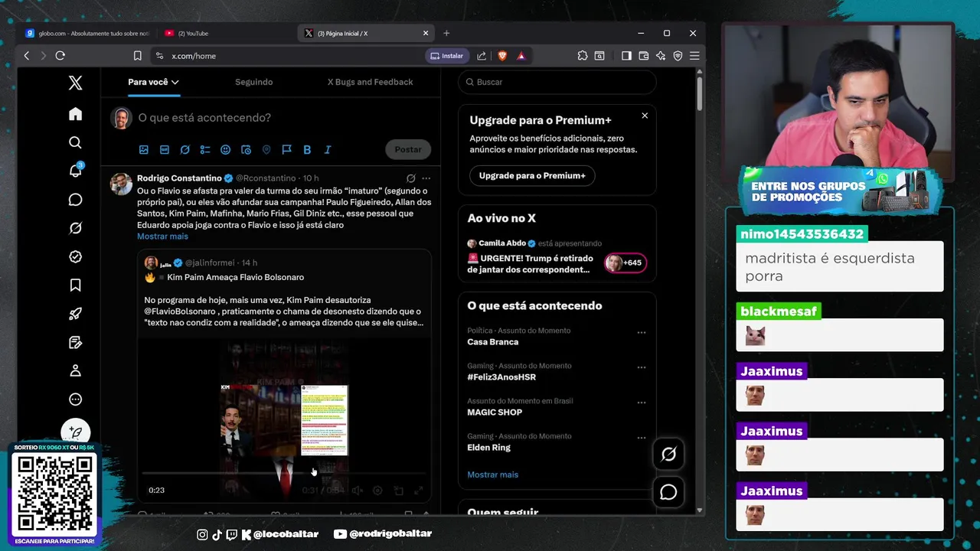Schedule the post with calendar icon

tap(246, 150)
